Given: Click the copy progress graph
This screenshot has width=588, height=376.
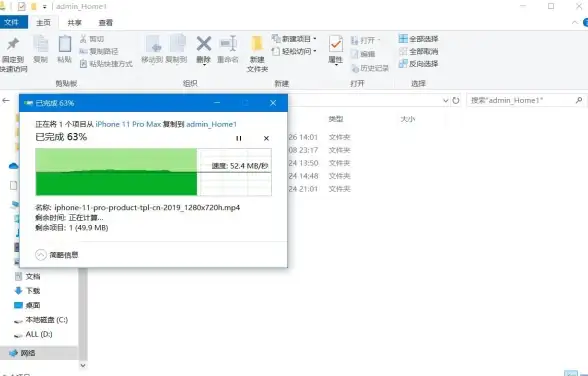Looking at the screenshot, I should click(x=153, y=172).
